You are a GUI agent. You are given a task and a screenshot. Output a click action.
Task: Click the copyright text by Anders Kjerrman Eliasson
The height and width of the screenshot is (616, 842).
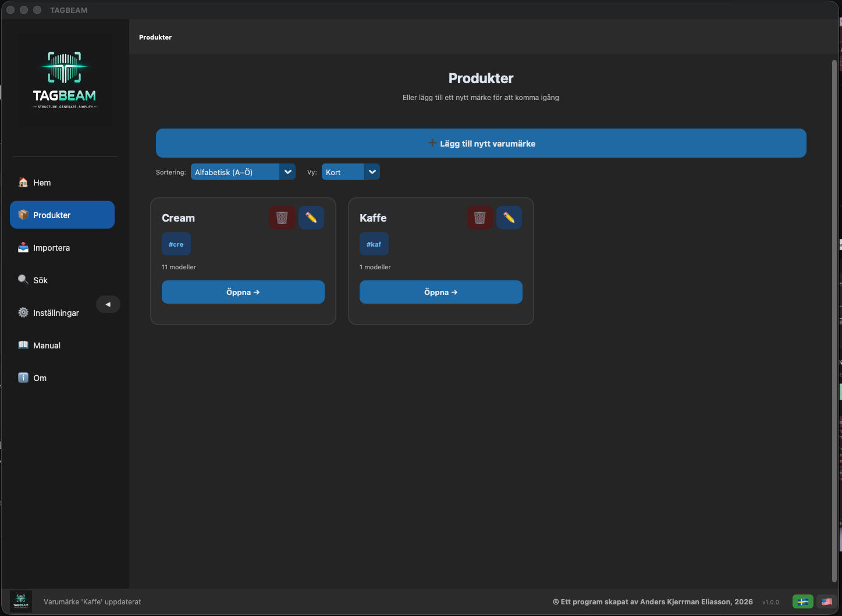point(653,602)
